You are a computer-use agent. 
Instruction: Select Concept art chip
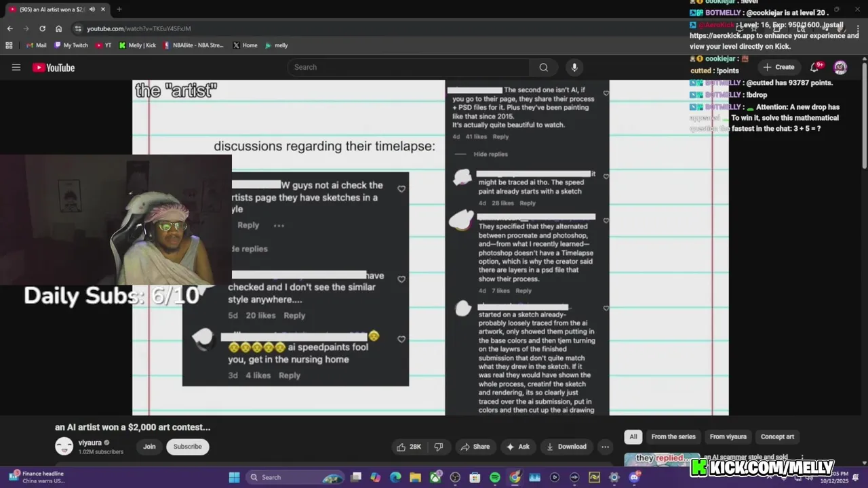tap(777, 436)
